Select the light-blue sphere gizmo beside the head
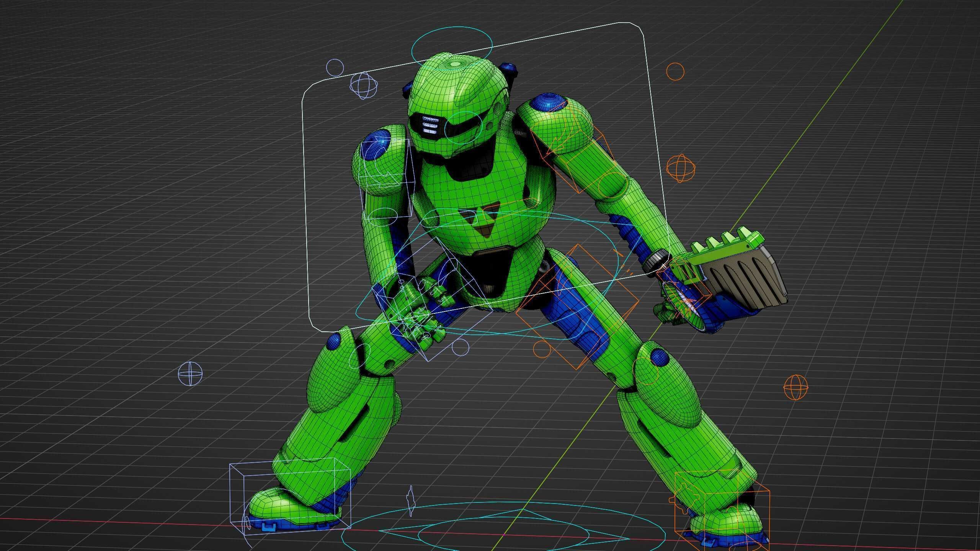The height and width of the screenshot is (551, 980). pyautogui.click(x=363, y=86)
